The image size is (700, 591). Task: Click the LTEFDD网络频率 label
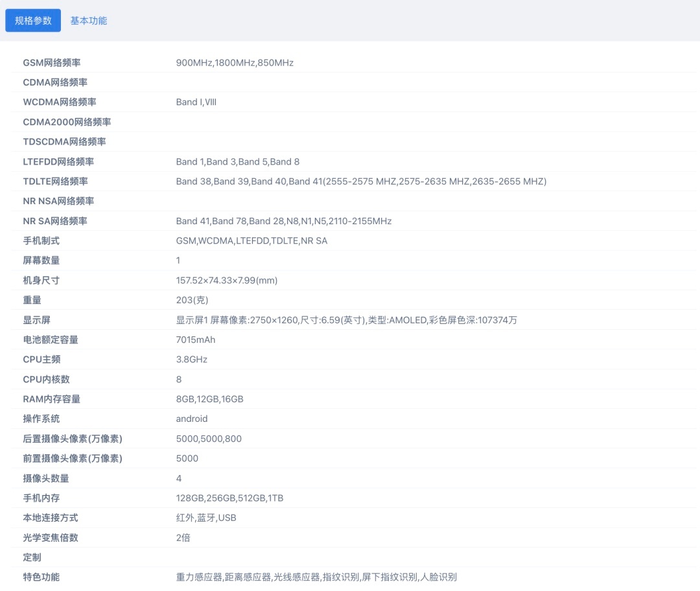coord(58,161)
